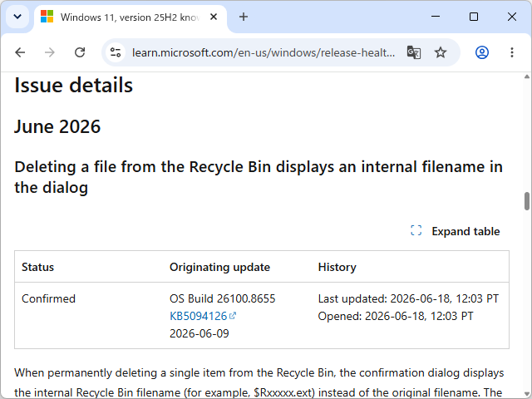The image size is (532, 399).
Task: Click Expand table button
Action: 455,231
